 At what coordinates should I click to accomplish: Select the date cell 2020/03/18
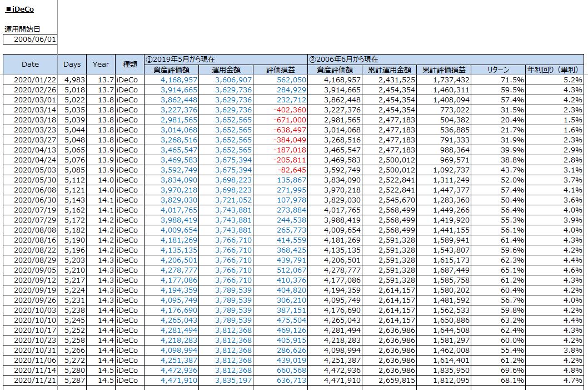point(30,120)
